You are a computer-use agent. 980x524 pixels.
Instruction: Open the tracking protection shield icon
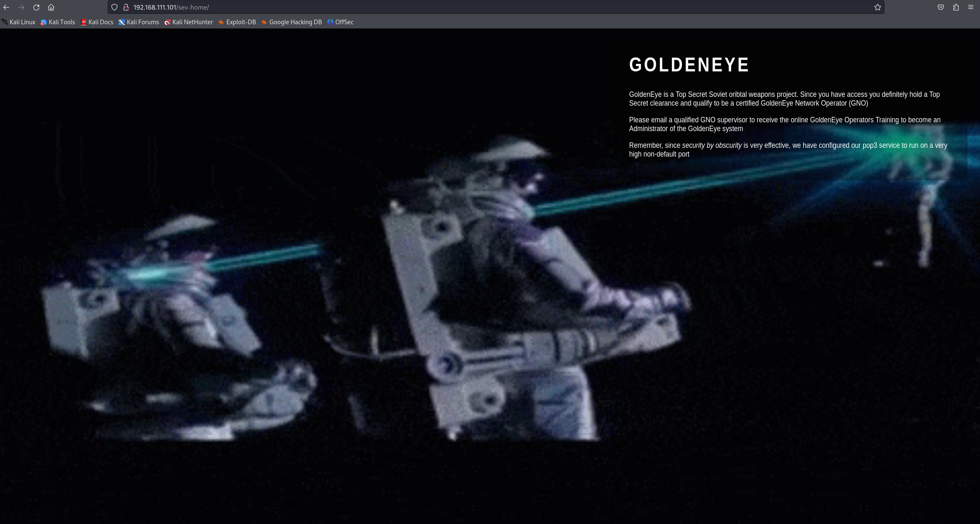point(114,7)
